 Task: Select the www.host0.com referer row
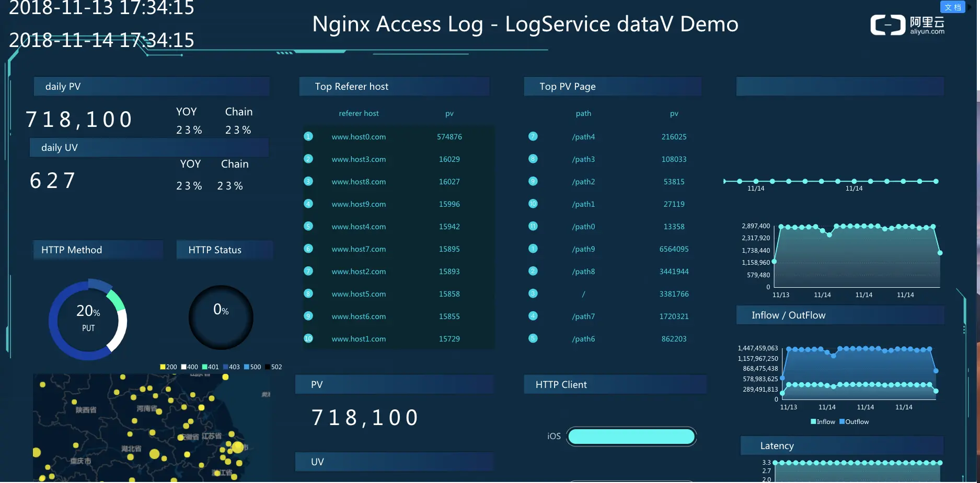(398, 137)
